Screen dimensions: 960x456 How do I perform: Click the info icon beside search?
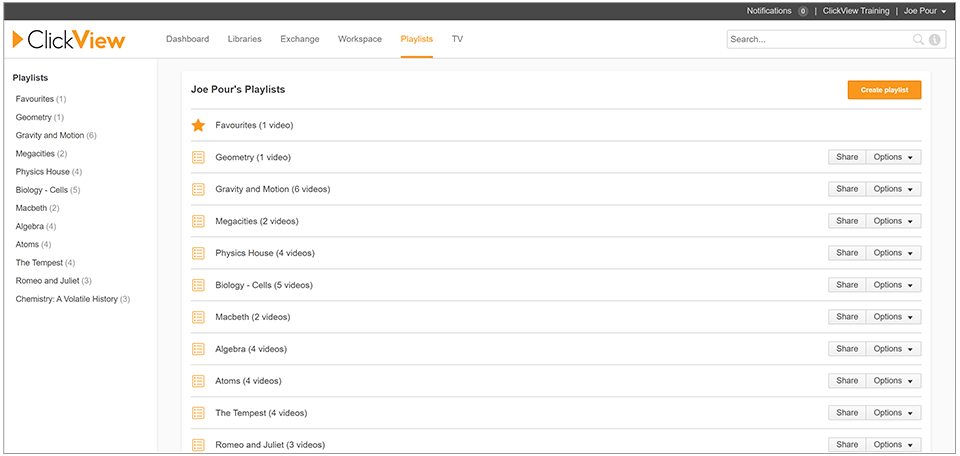click(934, 40)
